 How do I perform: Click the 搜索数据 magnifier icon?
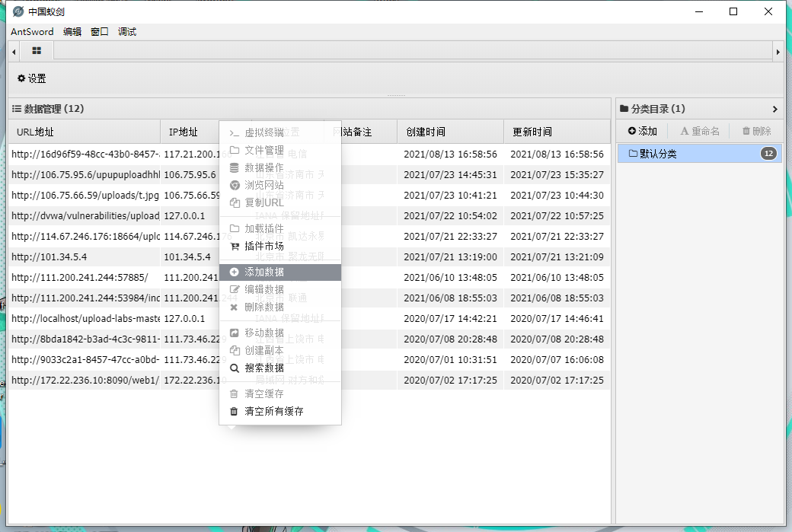pyautogui.click(x=235, y=368)
